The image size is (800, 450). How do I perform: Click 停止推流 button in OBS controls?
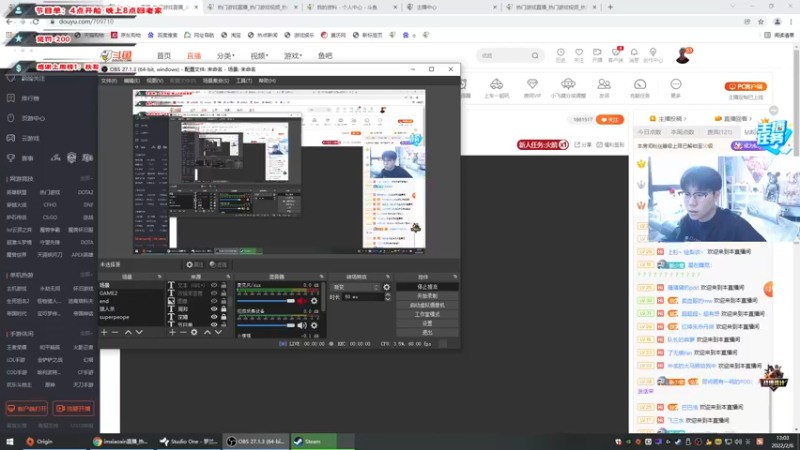pyautogui.click(x=427, y=287)
